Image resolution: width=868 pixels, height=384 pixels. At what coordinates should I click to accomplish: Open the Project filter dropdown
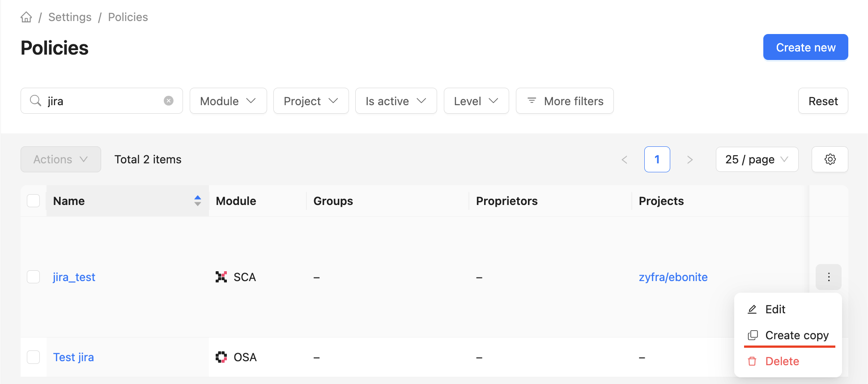pyautogui.click(x=311, y=101)
